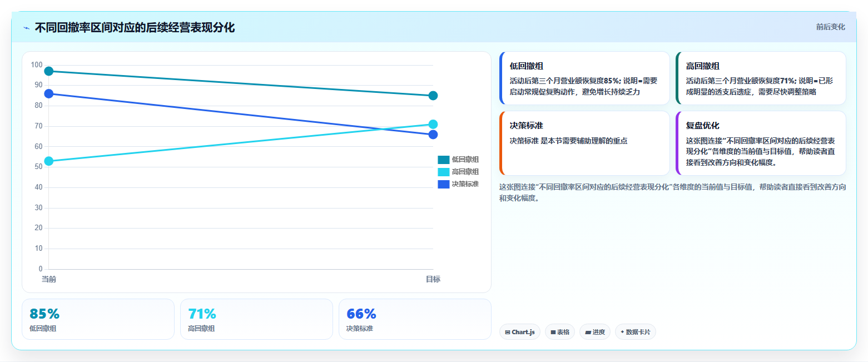
Task: Click the icon in the 表格 chip
Action: pyautogui.click(x=553, y=332)
